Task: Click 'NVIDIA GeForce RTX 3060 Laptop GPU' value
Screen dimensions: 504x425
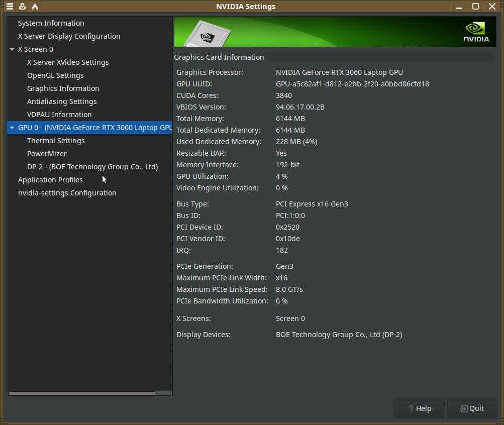Action: (x=339, y=73)
